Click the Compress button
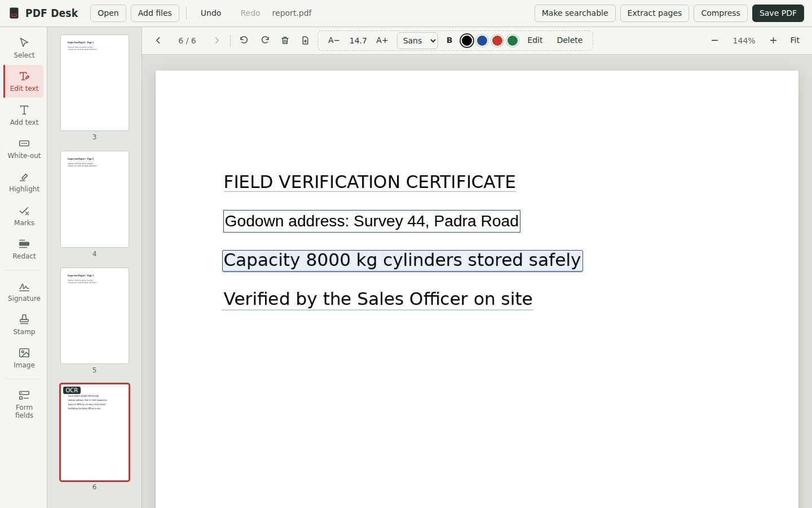The width and height of the screenshot is (812, 508). [721, 13]
